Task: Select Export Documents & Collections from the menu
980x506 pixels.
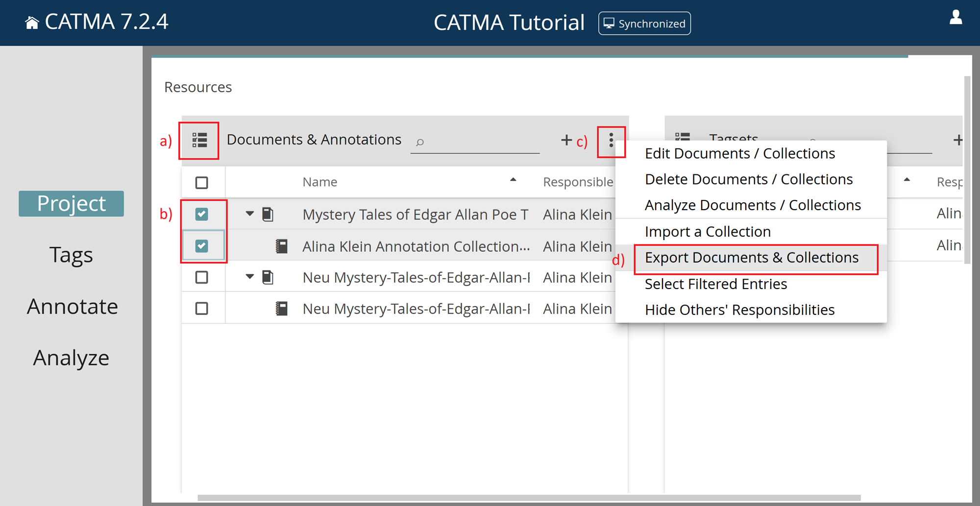Action: click(751, 257)
